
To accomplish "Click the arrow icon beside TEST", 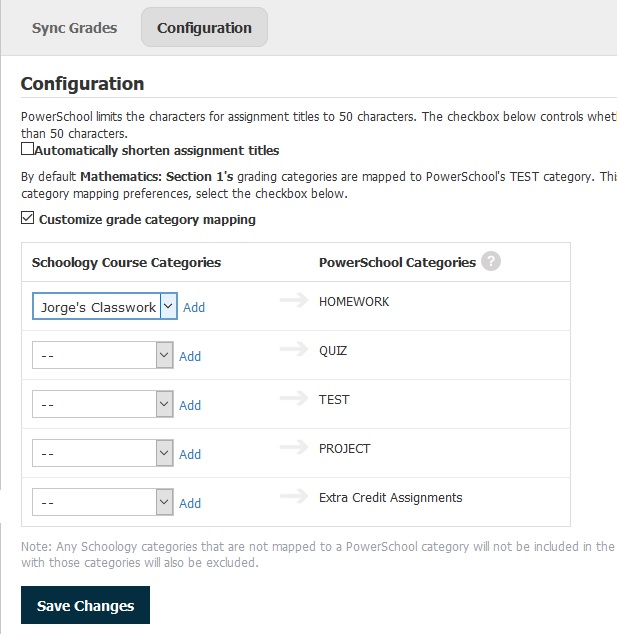I will point(294,399).
